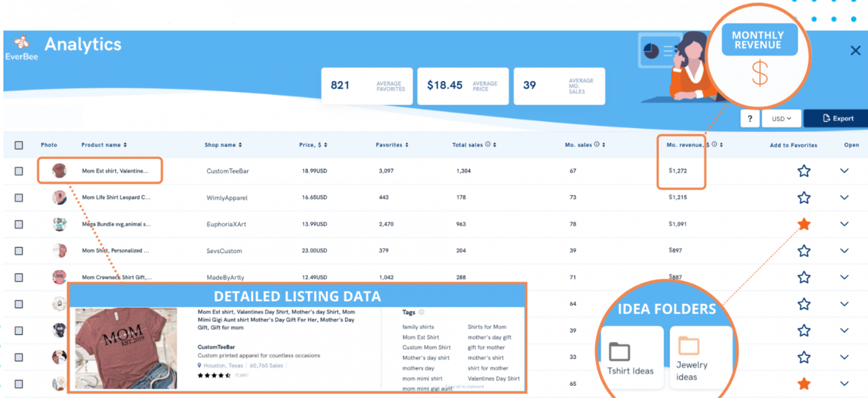This screenshot has width=868, height=398.
Task: Click the 'Mom Est Shirt' tag
Action: pos(421,337)
